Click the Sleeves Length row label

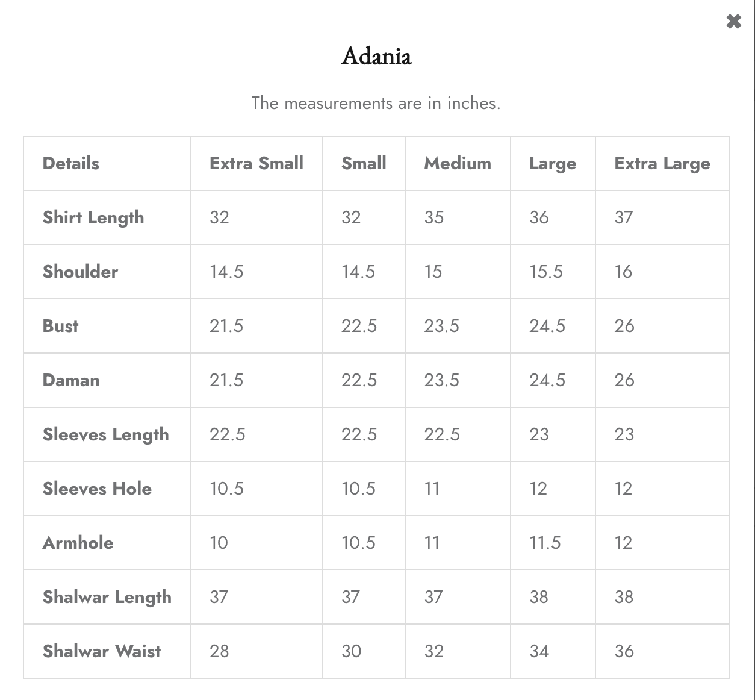(106, 435)
